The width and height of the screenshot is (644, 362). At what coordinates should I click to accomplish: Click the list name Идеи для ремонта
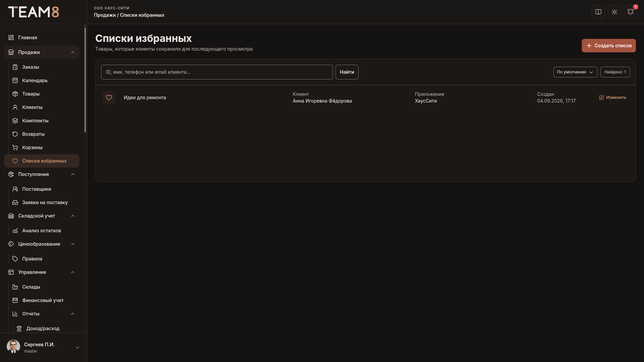[145, 97]
